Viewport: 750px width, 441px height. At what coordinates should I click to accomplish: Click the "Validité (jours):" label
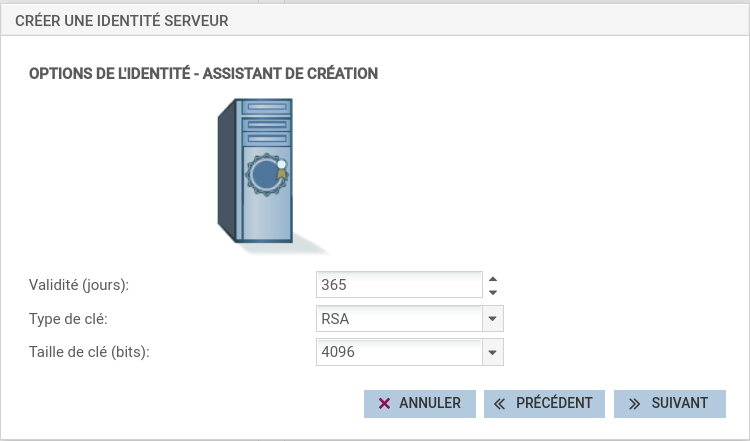(x=80, y=285)
